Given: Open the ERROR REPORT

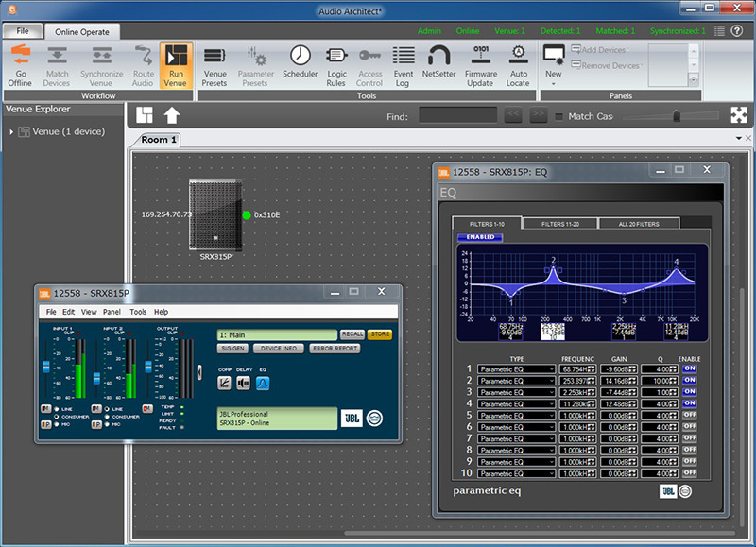Looking at the screenshot, I should (x=335, y=348).
